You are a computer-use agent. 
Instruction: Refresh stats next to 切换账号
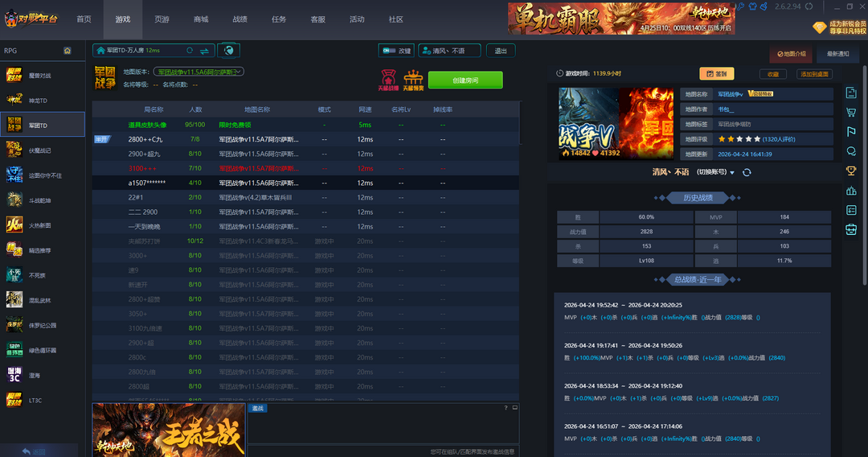(747, 172)
